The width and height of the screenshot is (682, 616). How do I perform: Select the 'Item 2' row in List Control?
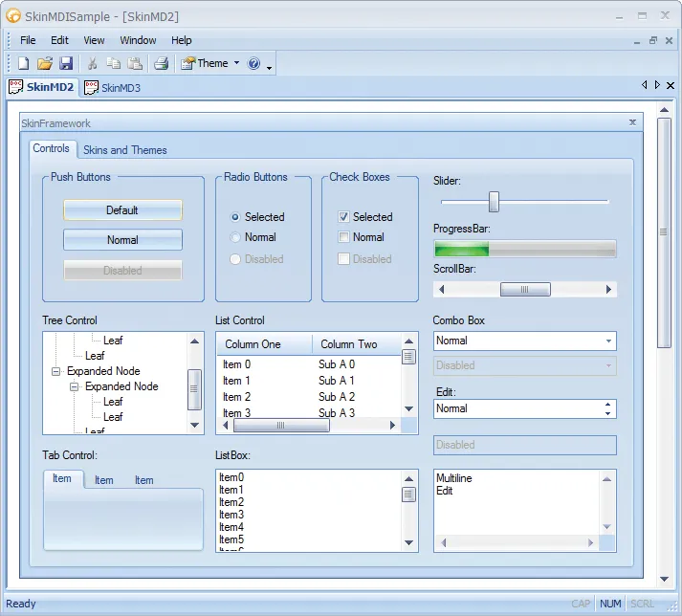[308, 397]
